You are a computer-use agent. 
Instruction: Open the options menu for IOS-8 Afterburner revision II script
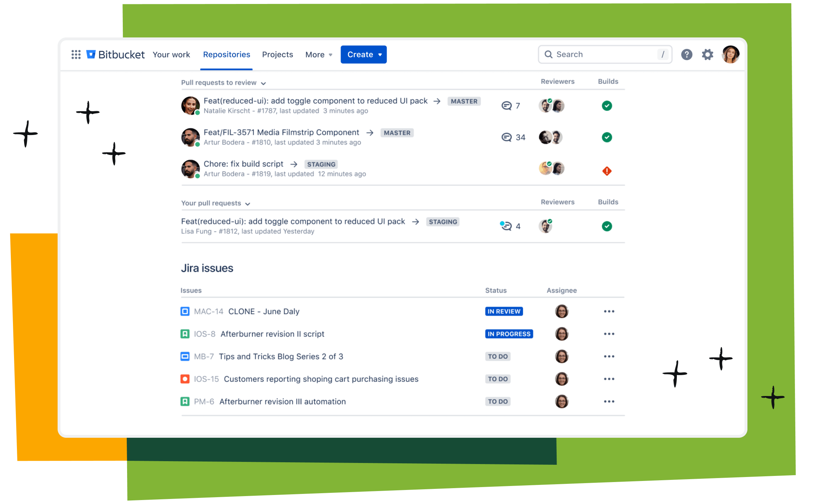(x=610, y=333)
